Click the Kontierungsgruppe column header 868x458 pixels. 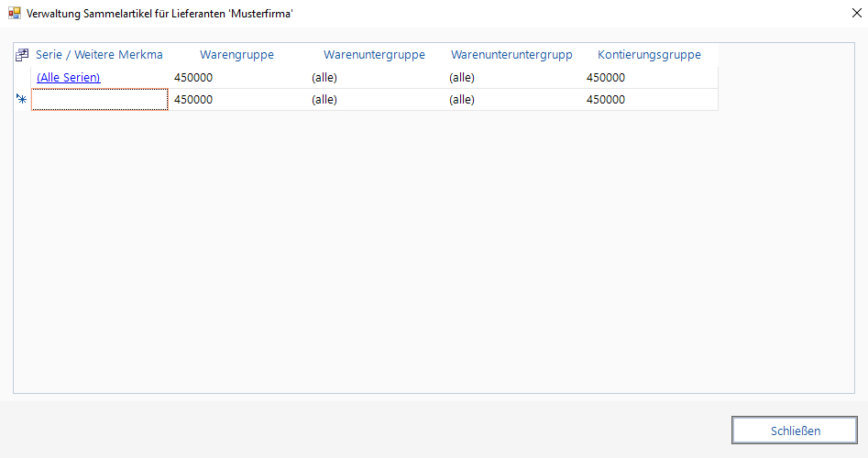[x=649, y=55]
